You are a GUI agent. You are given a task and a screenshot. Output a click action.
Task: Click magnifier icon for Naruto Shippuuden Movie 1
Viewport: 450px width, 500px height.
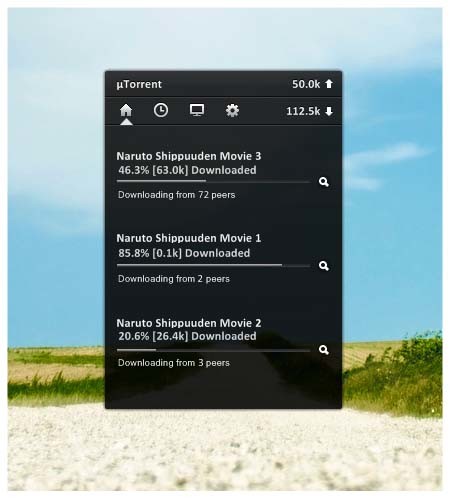324,266
